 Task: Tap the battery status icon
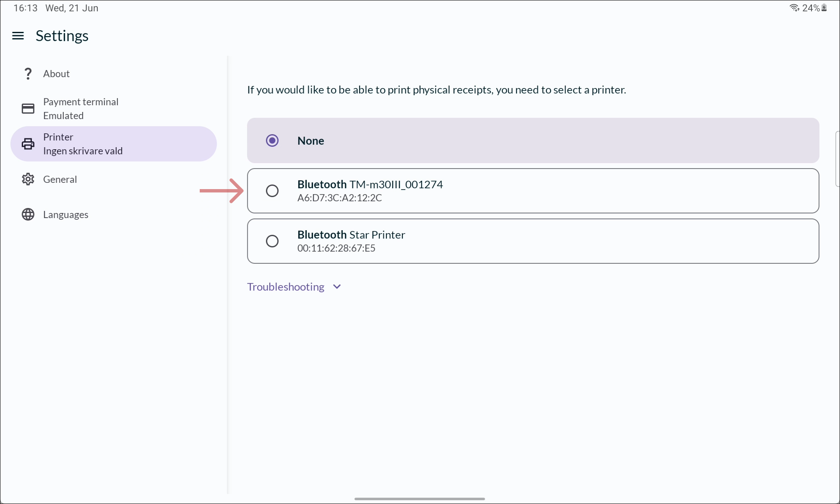[824, 8]
